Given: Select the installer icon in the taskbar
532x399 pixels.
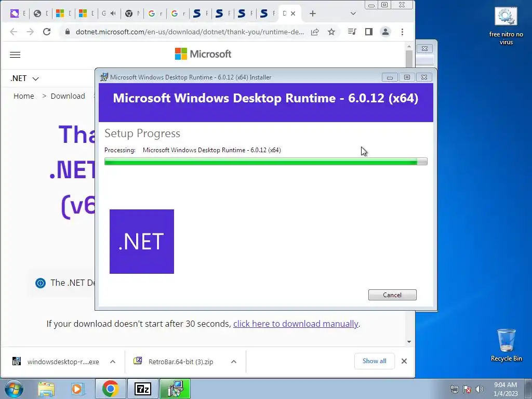Looking at the screenshot, I should click(175, 389).
